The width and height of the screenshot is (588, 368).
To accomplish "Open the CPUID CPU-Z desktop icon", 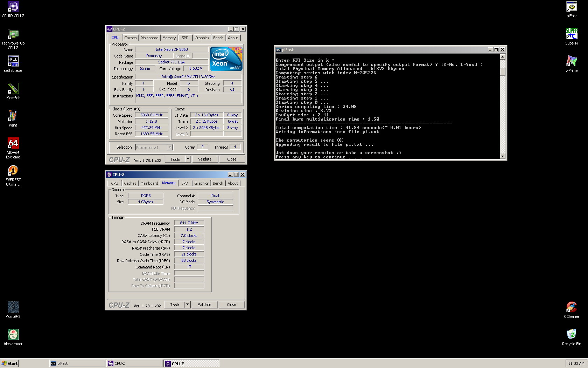I will [13, 9].
